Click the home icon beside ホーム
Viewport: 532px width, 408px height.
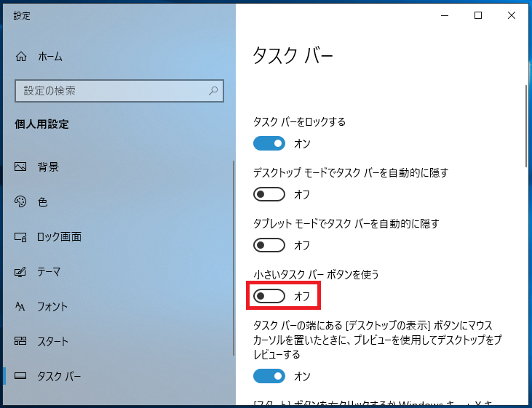pos(21,56)
